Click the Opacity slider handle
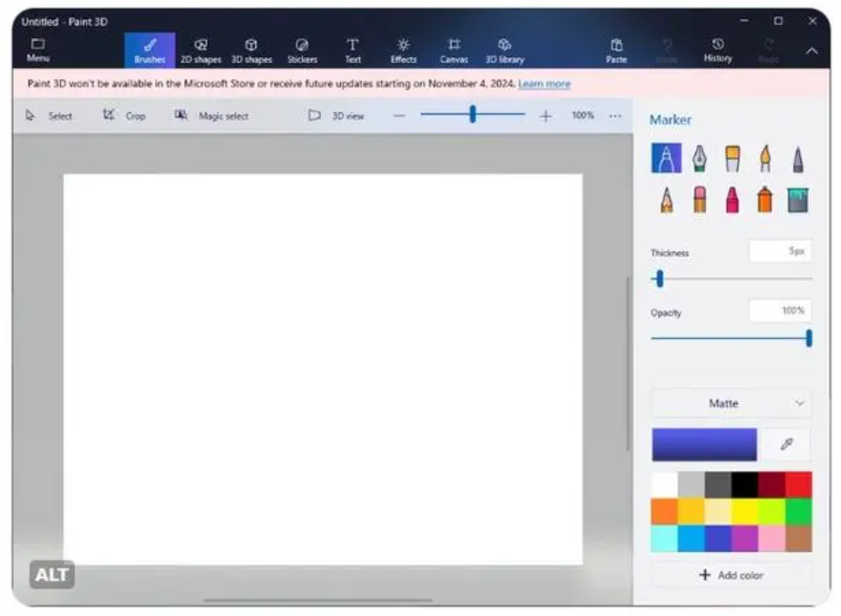The width and height of the screenshot is (841, 616). [809, 338]
